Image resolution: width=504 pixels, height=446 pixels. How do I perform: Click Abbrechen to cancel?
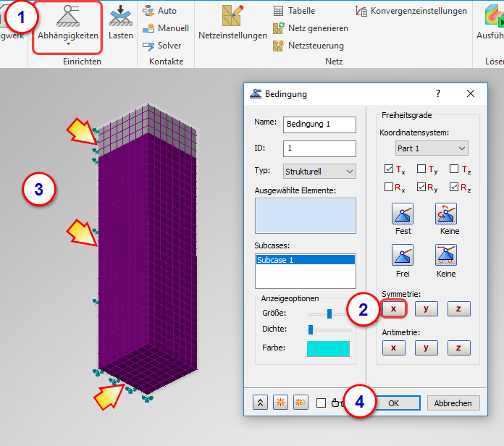point(453,403)
